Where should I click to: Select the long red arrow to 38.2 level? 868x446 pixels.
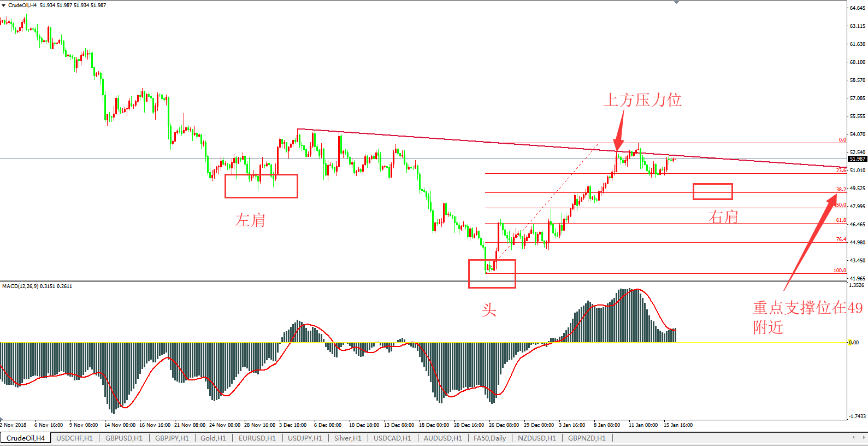click(x=808, y=240)
